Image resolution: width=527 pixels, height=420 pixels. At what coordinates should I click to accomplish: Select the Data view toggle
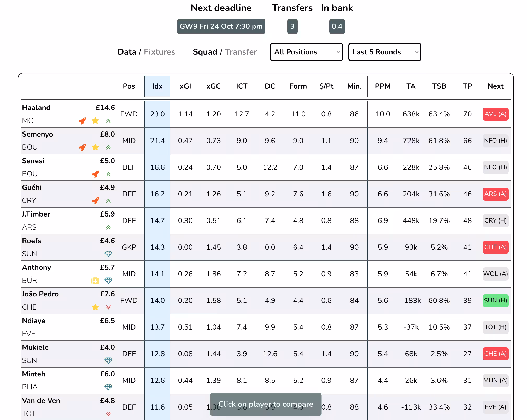click(127, 52)
